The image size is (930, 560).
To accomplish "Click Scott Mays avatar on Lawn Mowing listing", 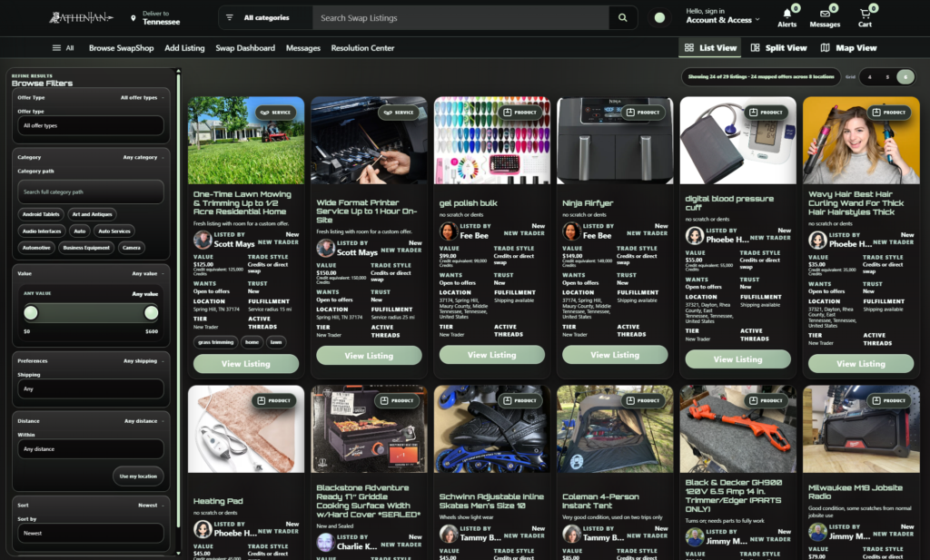I will tap(203, 240).
